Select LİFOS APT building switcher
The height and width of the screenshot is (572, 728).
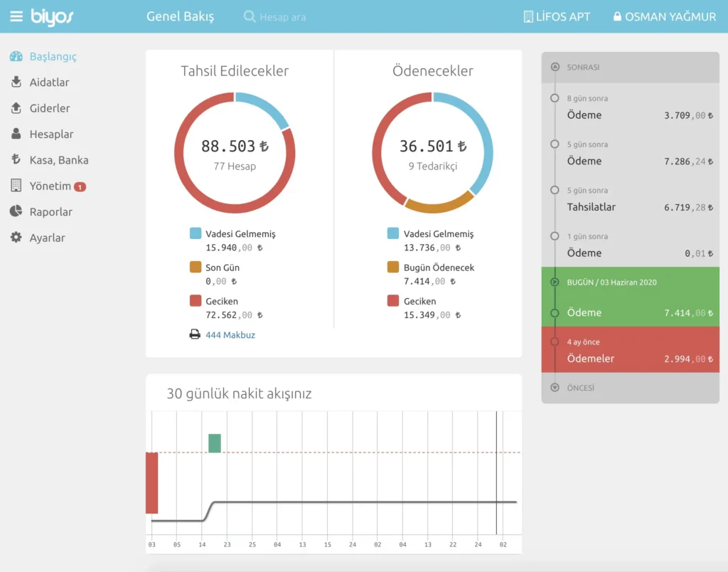pos(557,16)
